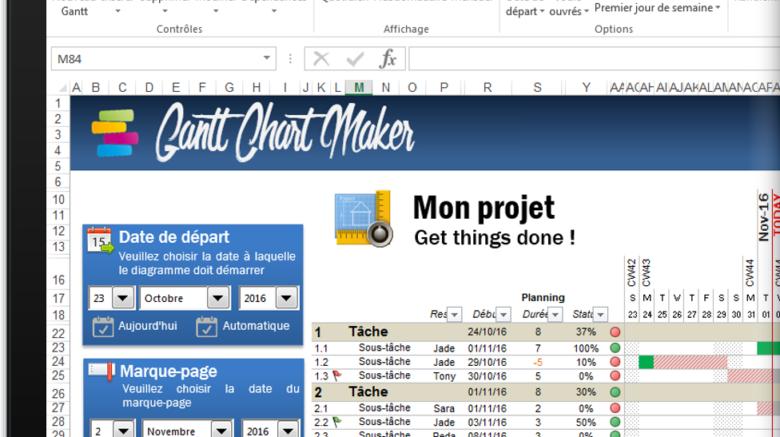
Task: Expand the Name Box dropdown arrow
Action: tap(266, 59)
